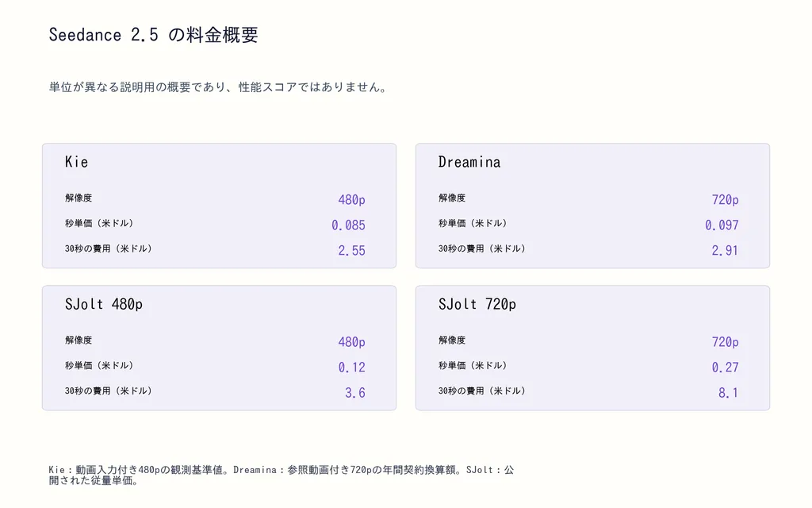
Task: Click "秒単価（米ドル）" label in SJolt 720p card
Action: pyautogui.click(x=473, y=365)
